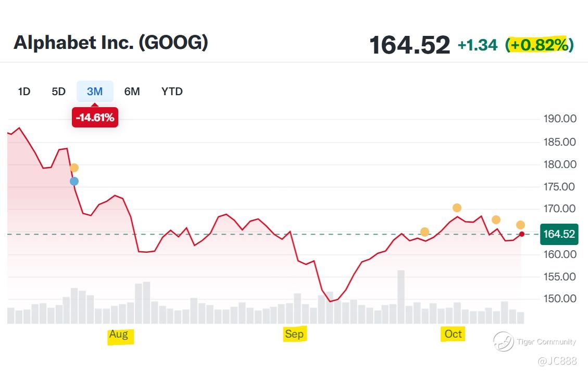Click the @JC888 username watermark
Screen dimensions: 588x374
click(x=557, y=360)
